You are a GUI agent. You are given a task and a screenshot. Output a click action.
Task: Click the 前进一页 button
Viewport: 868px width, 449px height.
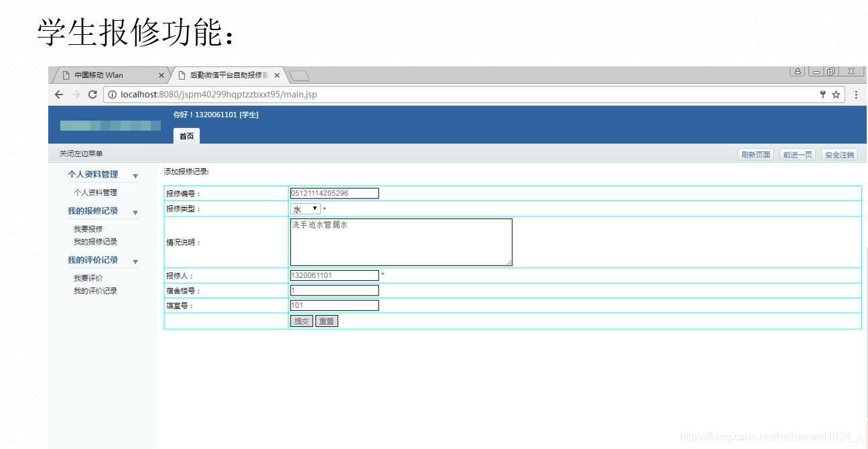[x=798, y=155]
